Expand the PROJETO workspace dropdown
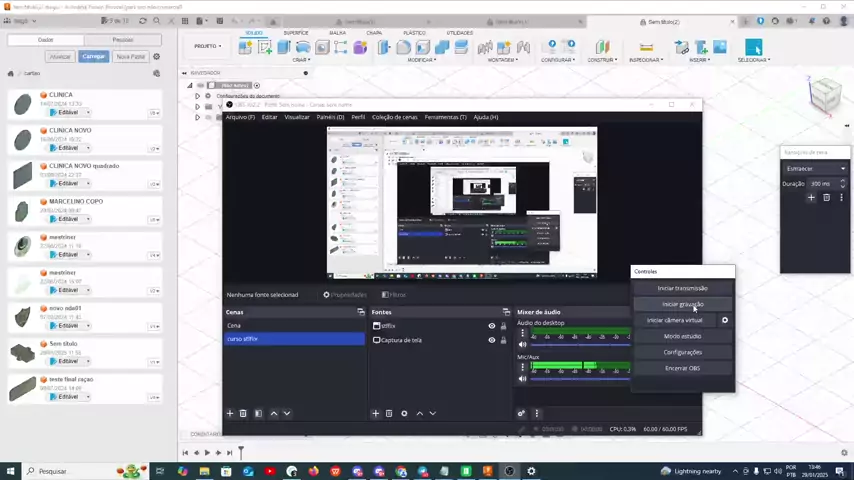 tap(208, 46)
